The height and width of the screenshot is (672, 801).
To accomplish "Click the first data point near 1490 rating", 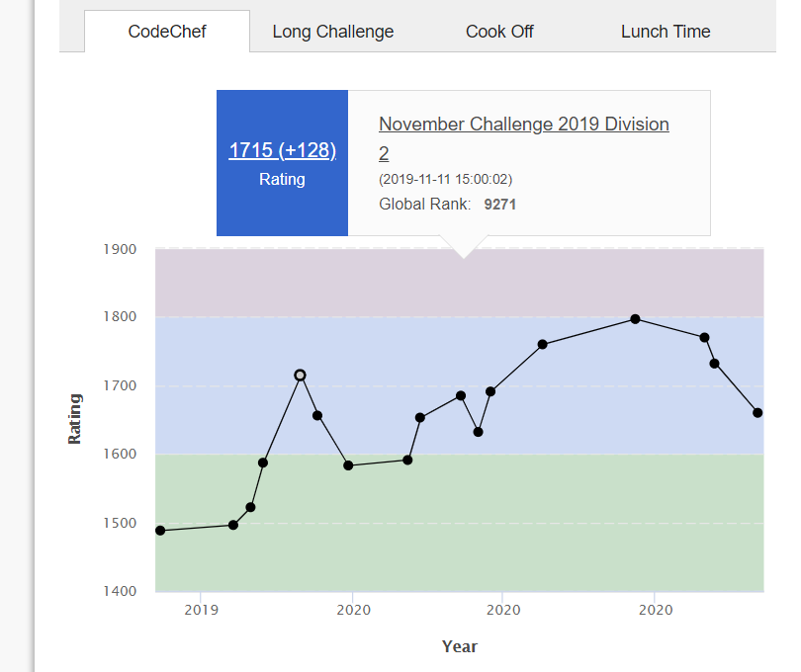I will [x=160, y=531].
